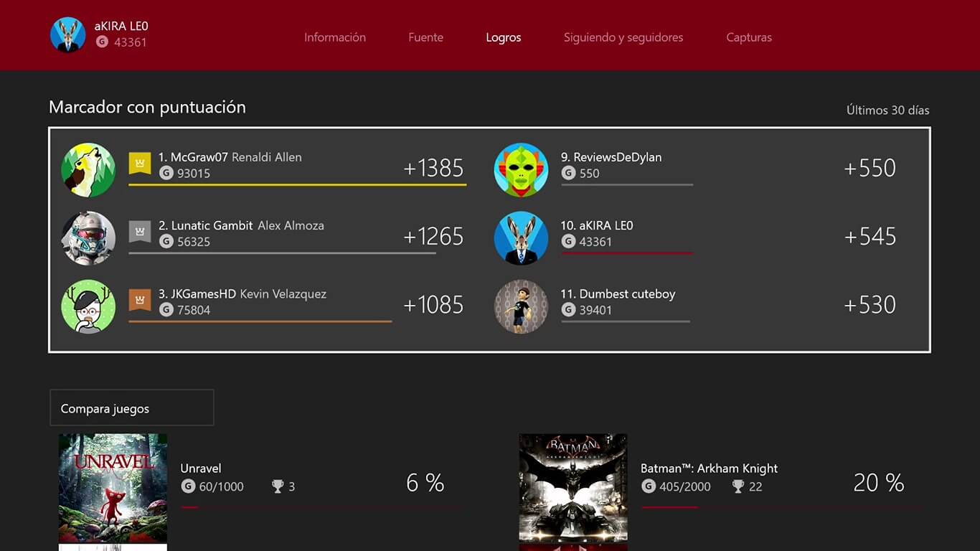Open the Información tab
Screen dimensions: 980x551
click(x=335, y=37)
